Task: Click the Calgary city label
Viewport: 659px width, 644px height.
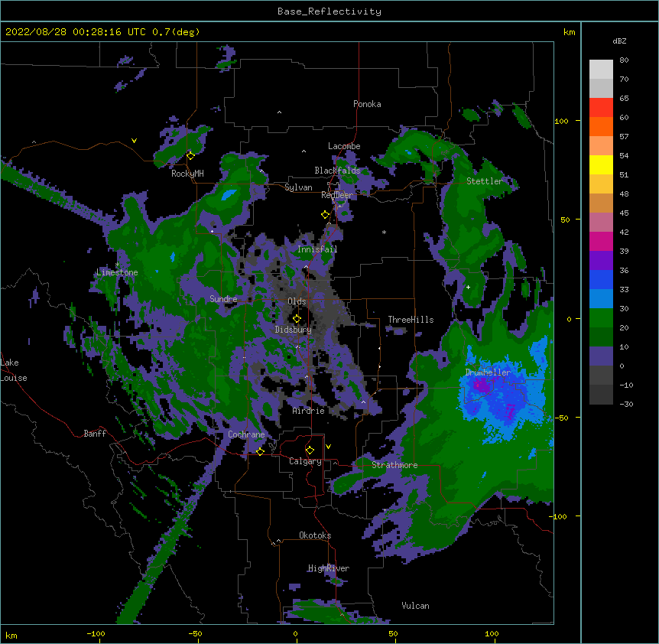Action: click(x=306, y=461)
